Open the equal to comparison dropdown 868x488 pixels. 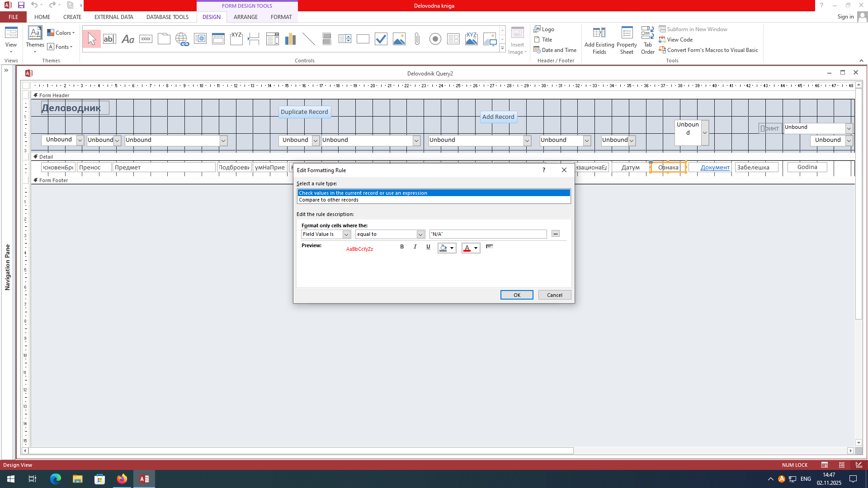[x=420, y=234]
